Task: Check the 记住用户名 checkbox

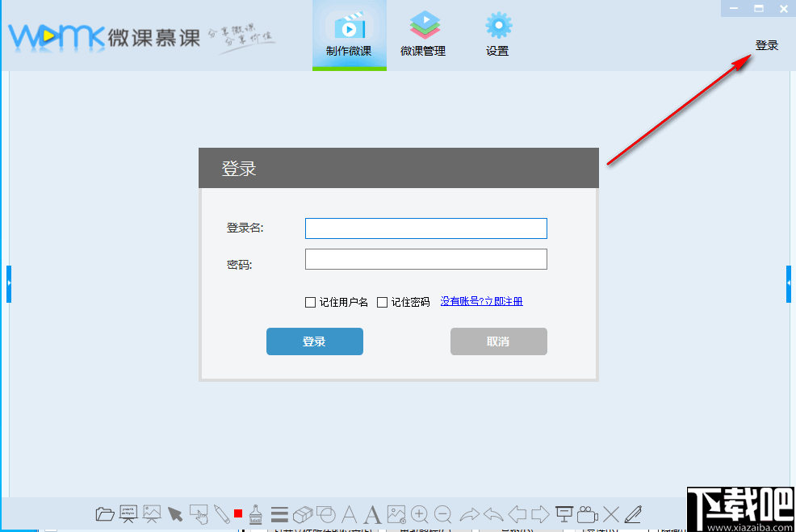Action: pyautogui.click(x=310, y=302)
